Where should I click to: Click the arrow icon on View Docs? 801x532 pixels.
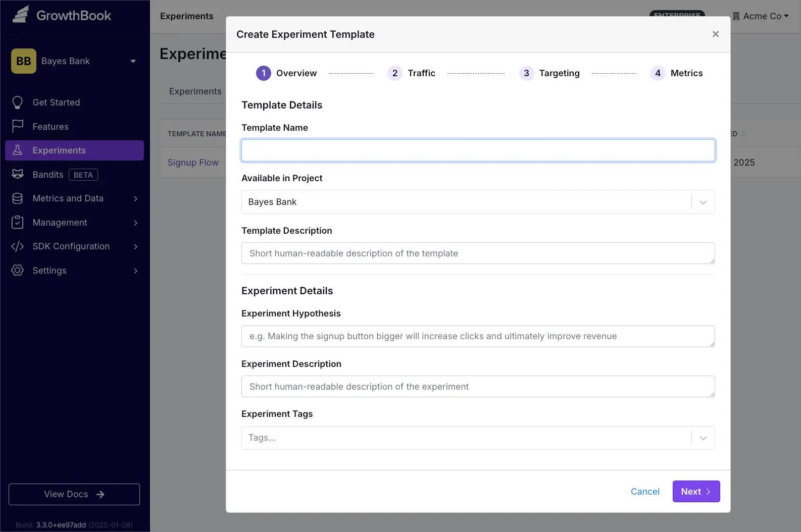[101, 494]
